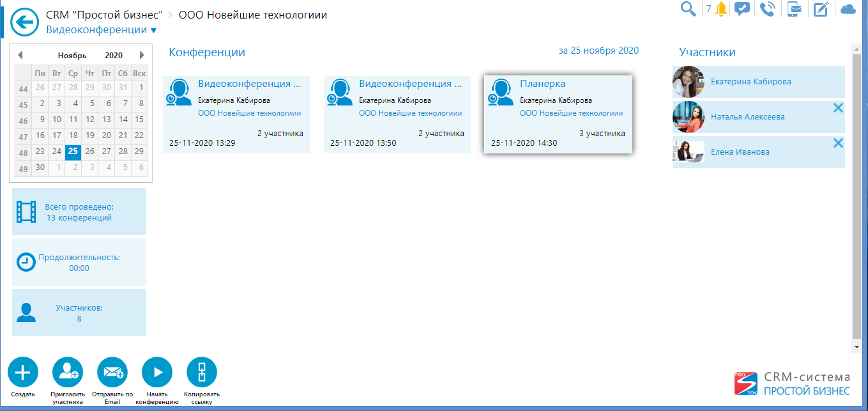
Task: Open notifications bell icon
Action: 721,9
